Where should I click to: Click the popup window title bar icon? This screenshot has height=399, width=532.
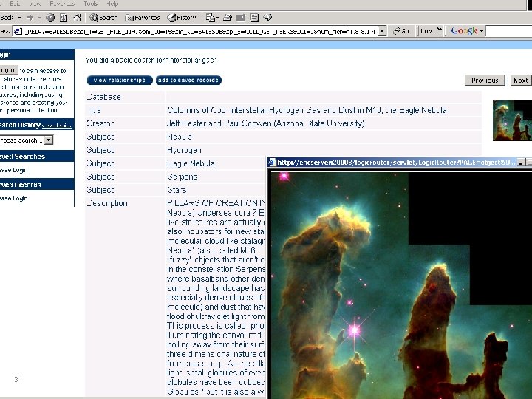(x=272, y=162)
